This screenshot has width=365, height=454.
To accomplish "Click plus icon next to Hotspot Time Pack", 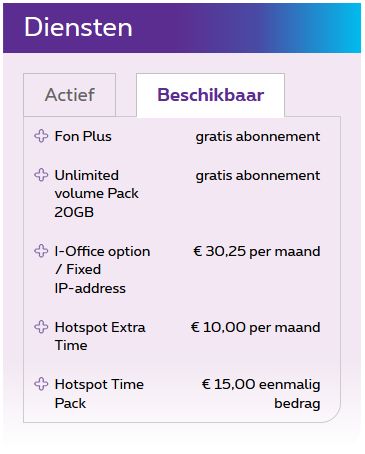I will click(x=41, y=384).
